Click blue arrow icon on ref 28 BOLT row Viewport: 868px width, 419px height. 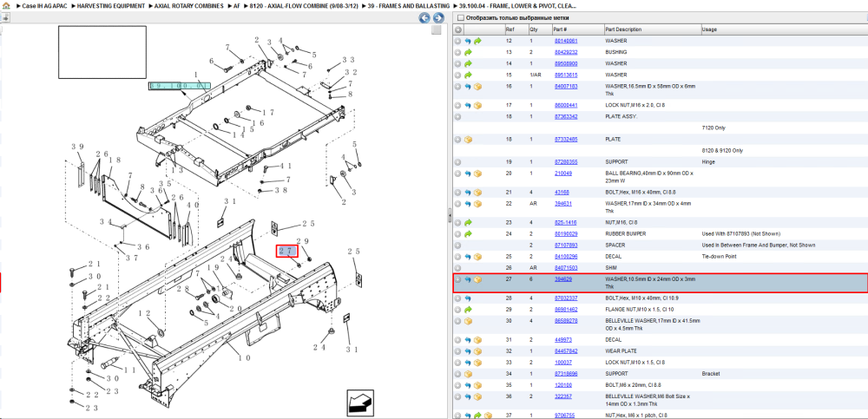[x=468, y=298]
